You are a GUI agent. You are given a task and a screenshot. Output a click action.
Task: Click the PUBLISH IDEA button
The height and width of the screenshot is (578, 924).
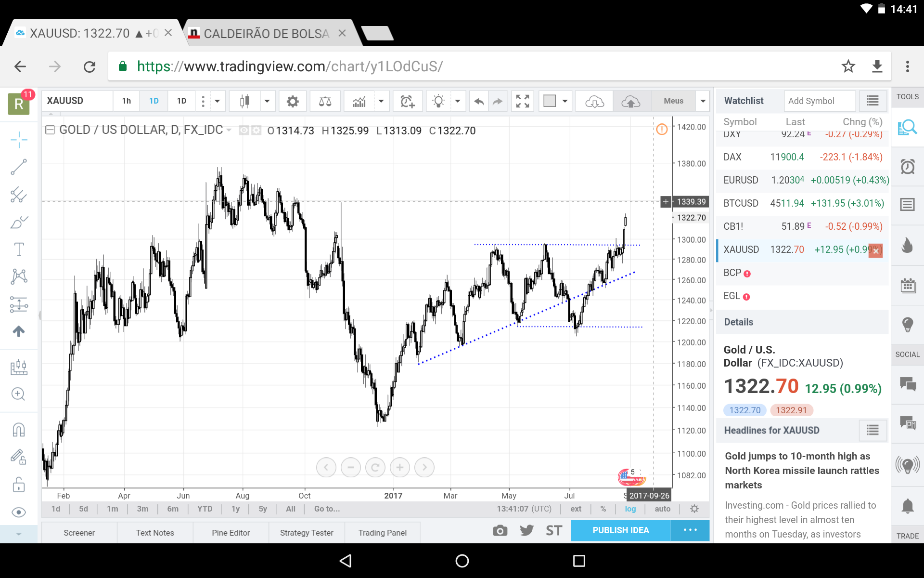coord(620,530)
